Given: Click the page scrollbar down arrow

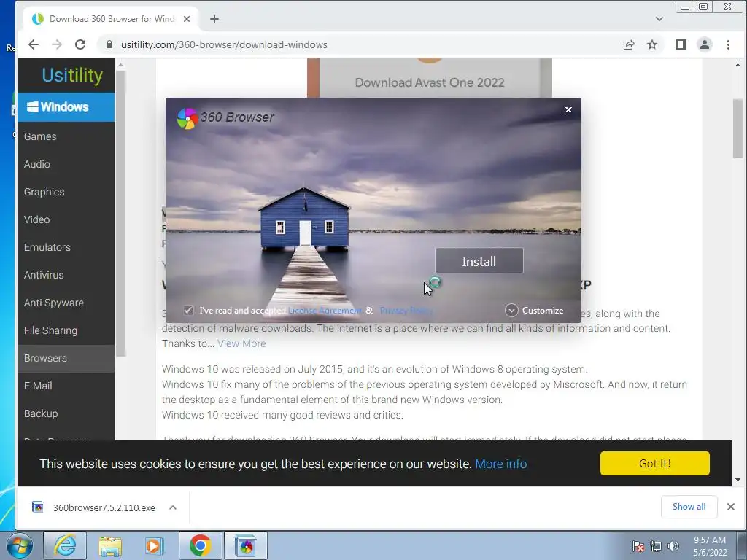Looking at the screenshot, I should [x=738, y=480].
